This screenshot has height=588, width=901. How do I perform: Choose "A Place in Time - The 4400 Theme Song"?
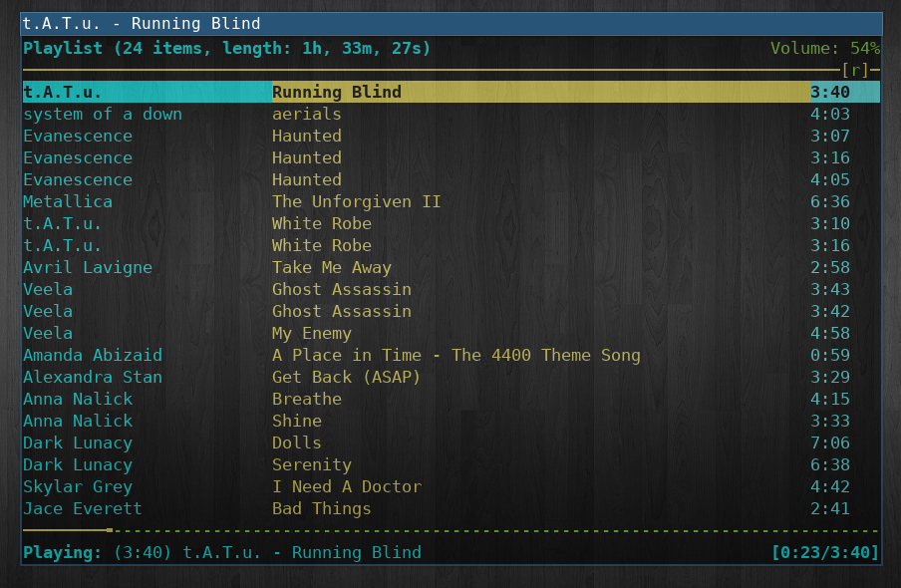[x=456, y=355]
